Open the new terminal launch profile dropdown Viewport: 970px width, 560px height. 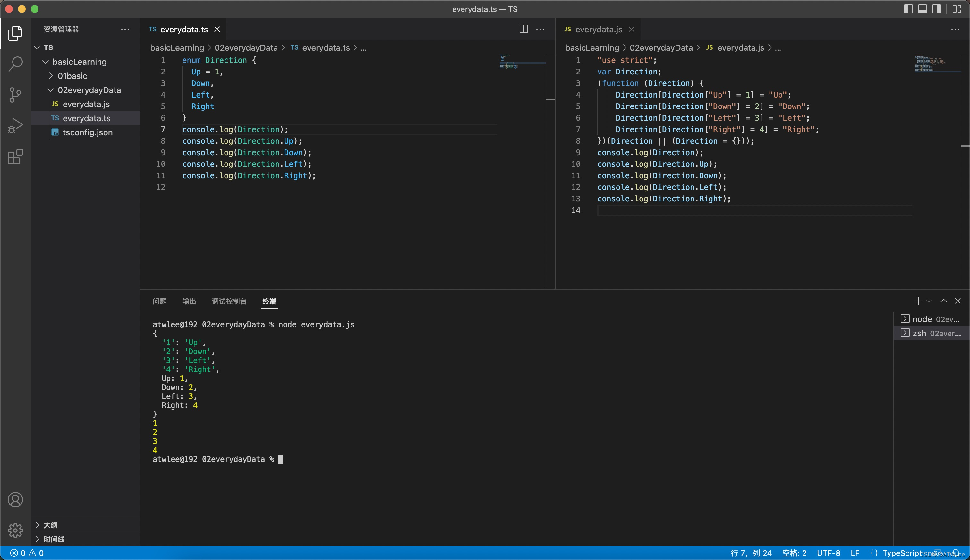click(929, 301)
